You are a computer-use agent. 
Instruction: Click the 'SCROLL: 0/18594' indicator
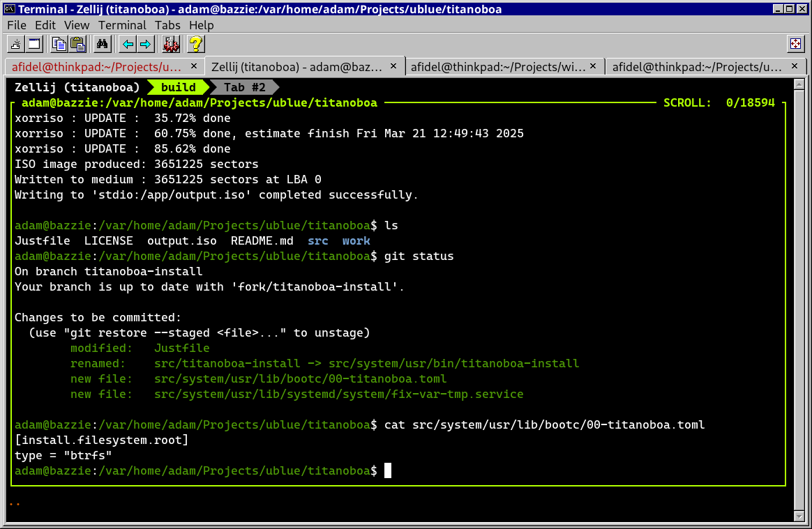point(719,103)
